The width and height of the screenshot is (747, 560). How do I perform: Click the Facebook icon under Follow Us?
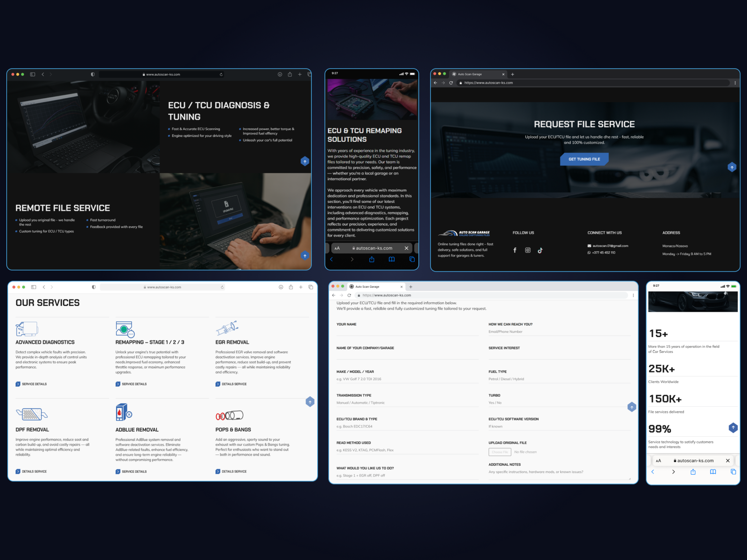tap(515, 250)
